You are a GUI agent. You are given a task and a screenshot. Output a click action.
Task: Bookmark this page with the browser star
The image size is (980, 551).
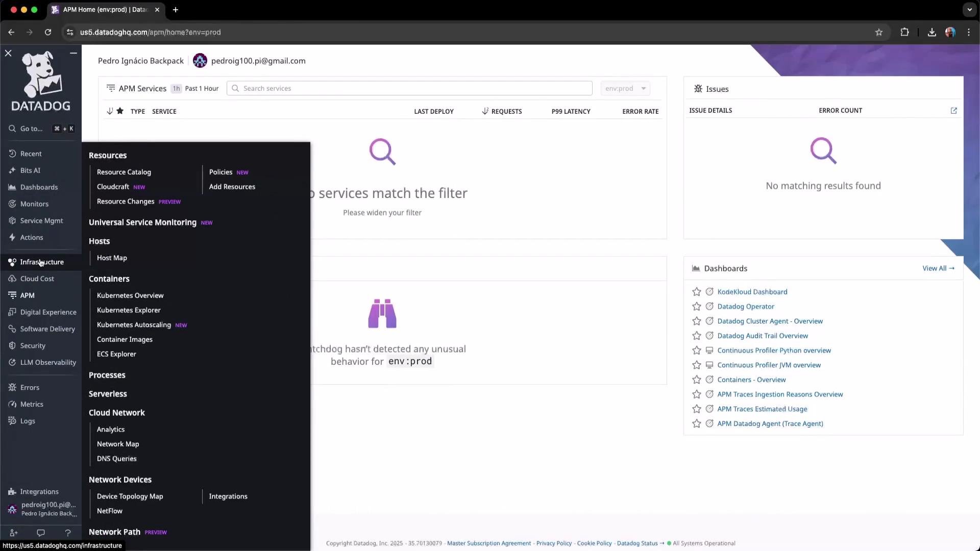[x=879, y=32]
